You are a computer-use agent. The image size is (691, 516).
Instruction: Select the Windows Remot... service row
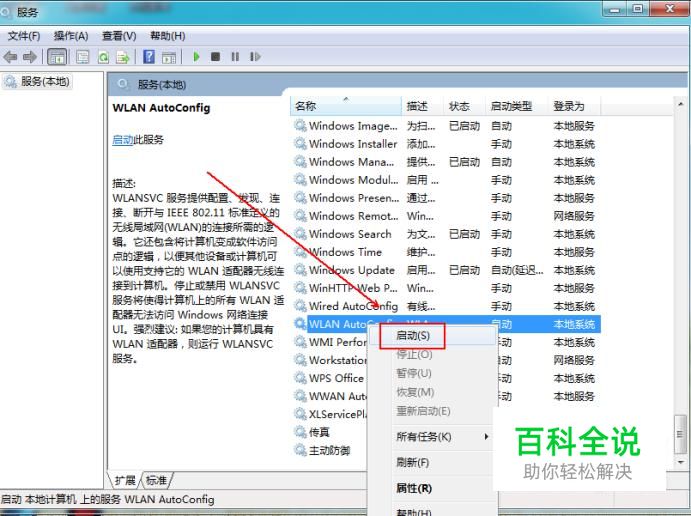point(446,216)
